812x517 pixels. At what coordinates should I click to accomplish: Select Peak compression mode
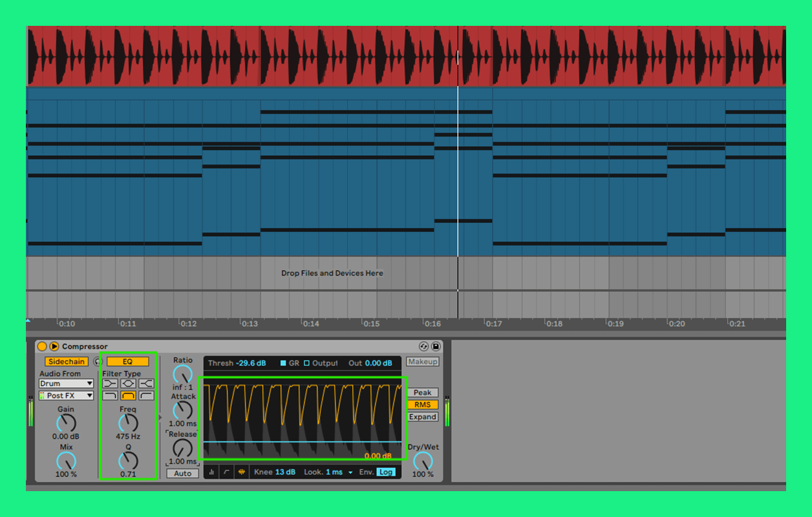tap(422, 392)
